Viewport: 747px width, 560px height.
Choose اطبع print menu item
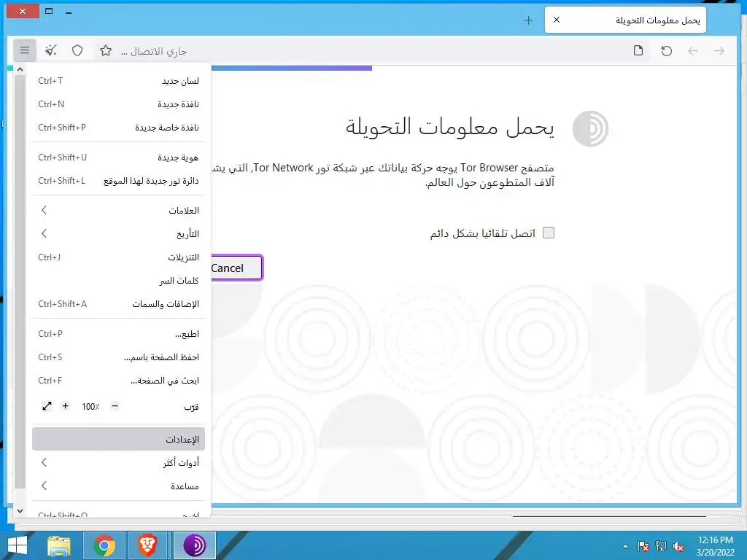[119, 334]
